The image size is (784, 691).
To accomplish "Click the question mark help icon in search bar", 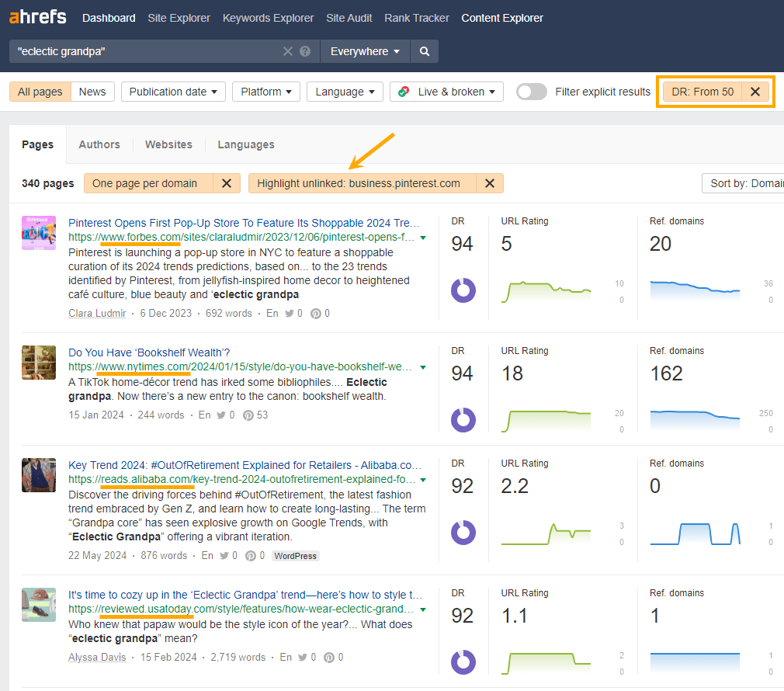I will coord(304,51).
